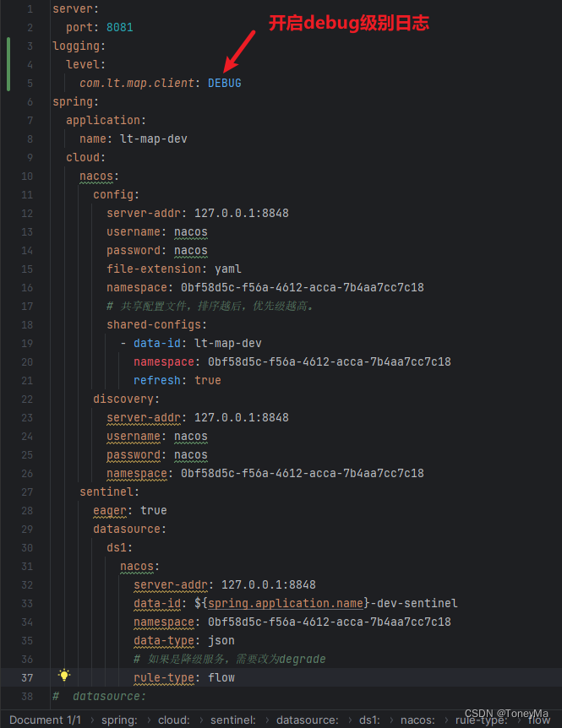Screen dimensions: 562x728
Task: Click the 'refresh' key on line 21
Action: 156,380
